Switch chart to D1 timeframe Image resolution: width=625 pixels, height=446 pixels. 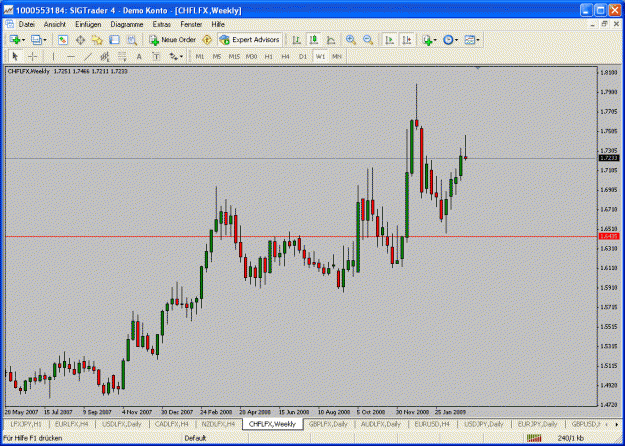(x=303, y=57)
